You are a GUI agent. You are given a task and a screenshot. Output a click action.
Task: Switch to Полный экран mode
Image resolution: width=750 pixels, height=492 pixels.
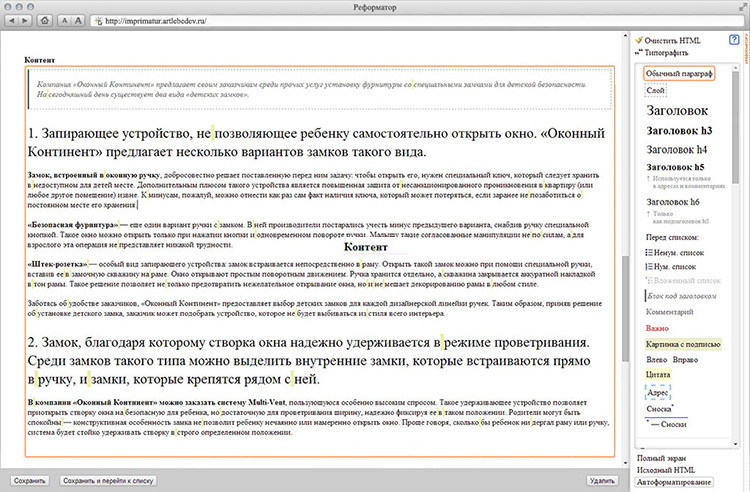point(661,458)
